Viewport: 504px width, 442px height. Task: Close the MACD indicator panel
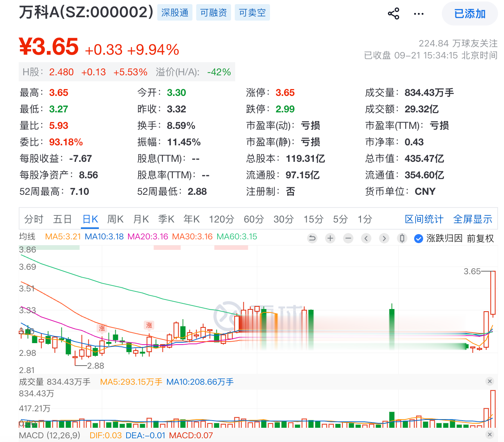point(490,435)
